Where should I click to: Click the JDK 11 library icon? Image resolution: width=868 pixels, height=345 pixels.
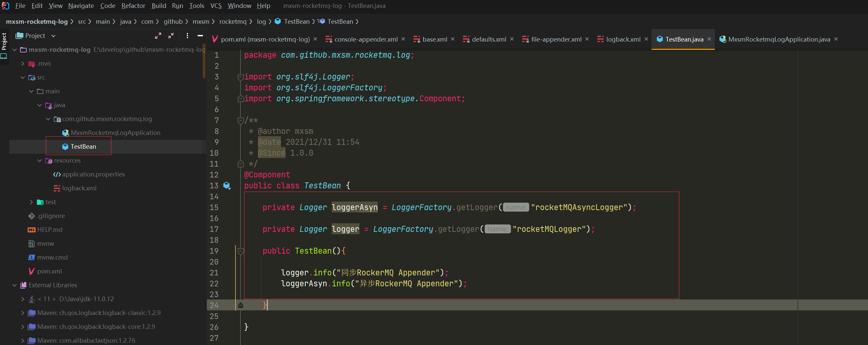point(32,299)
